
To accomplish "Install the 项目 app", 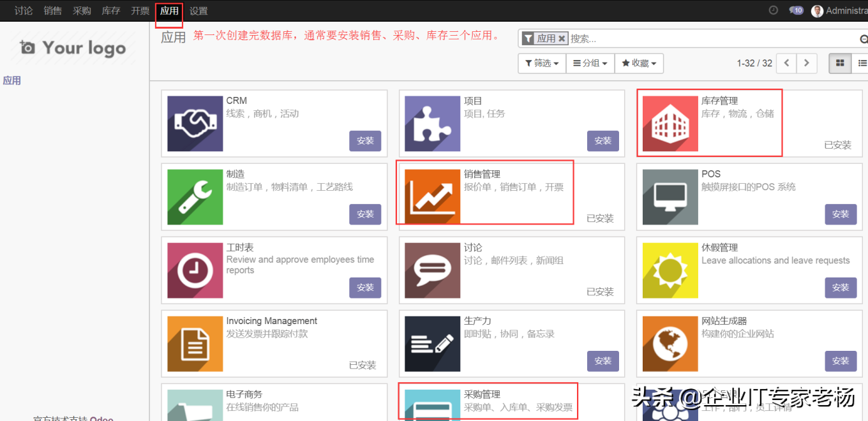I will click(x=602, y=140).
